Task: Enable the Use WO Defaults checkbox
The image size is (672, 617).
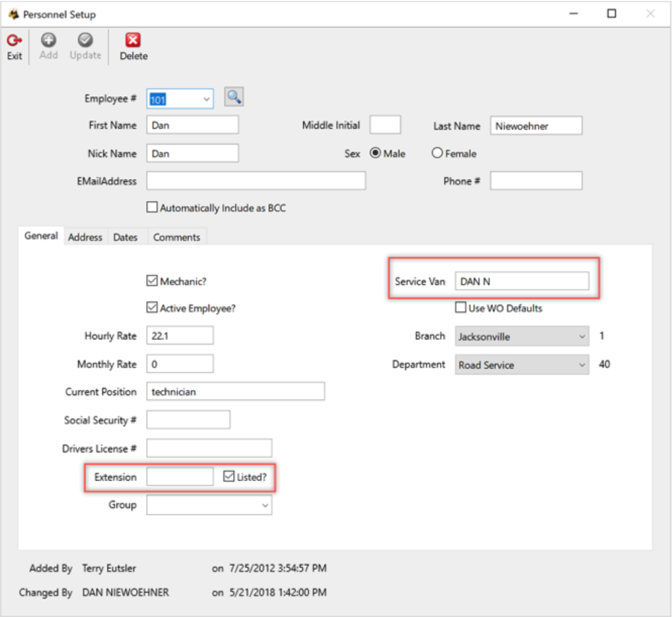Action: pyautogui.click(x=460, y=308)
